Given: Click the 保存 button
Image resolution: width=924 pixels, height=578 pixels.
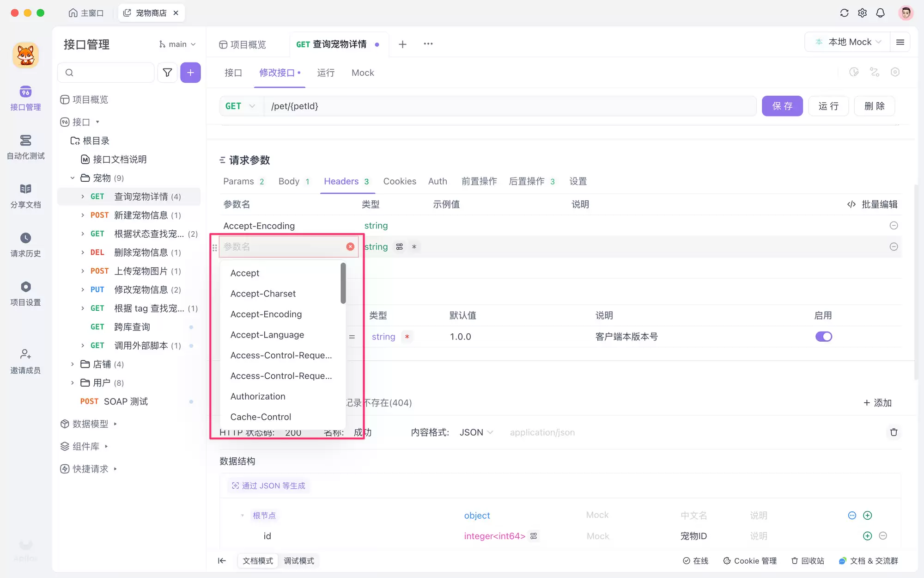Looking at the screenshot, I should (782, 106).
